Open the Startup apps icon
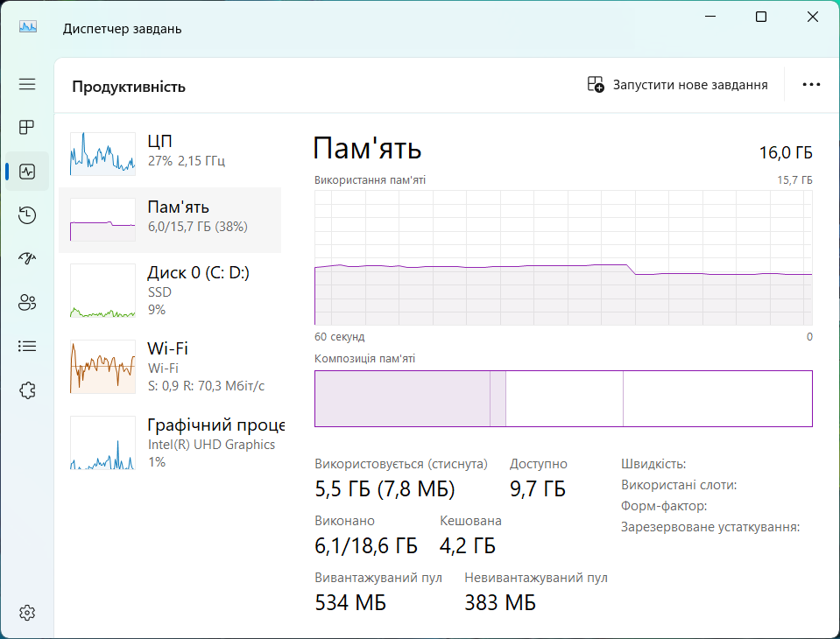 point(27,259)
